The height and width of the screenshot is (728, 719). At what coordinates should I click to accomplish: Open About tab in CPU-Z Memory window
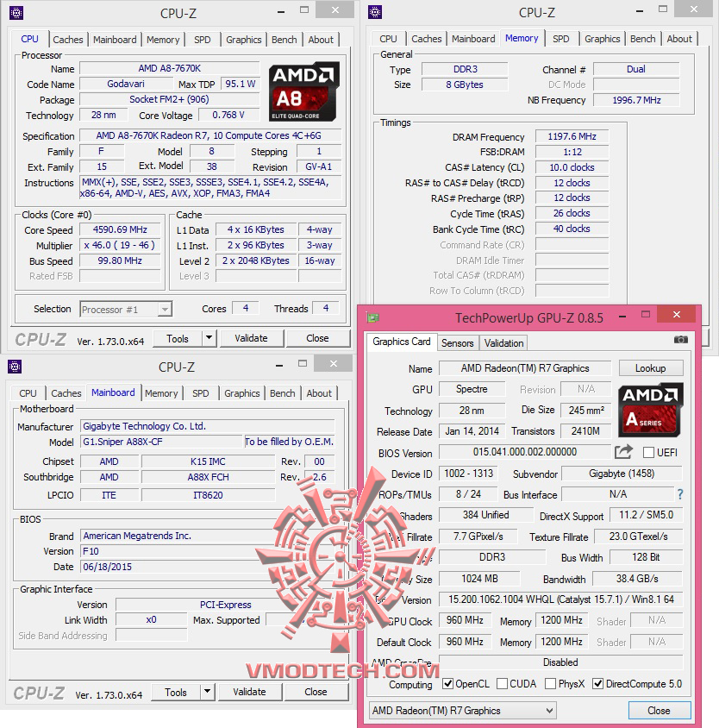point(679,39)
